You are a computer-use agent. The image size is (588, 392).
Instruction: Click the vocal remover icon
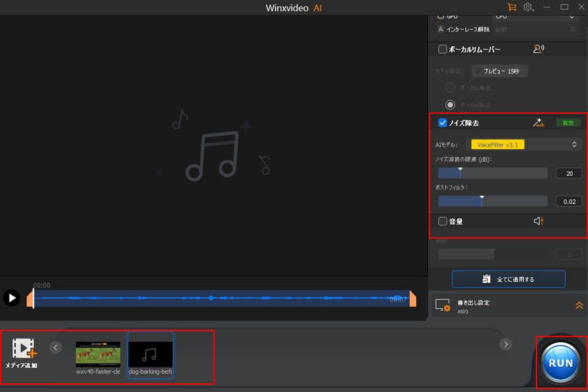(x=538, y=48)
